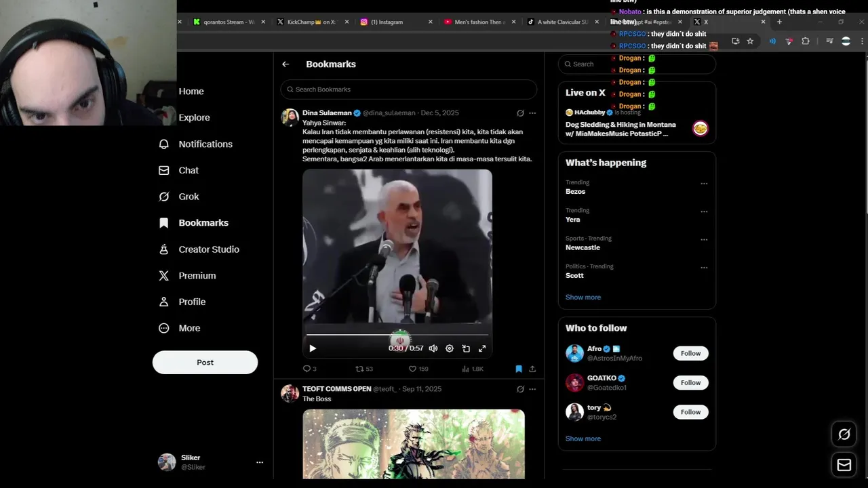Open Dina Sulaeman's profile avatar
This screenshot has height=488, width=868.
click(290, 117)
